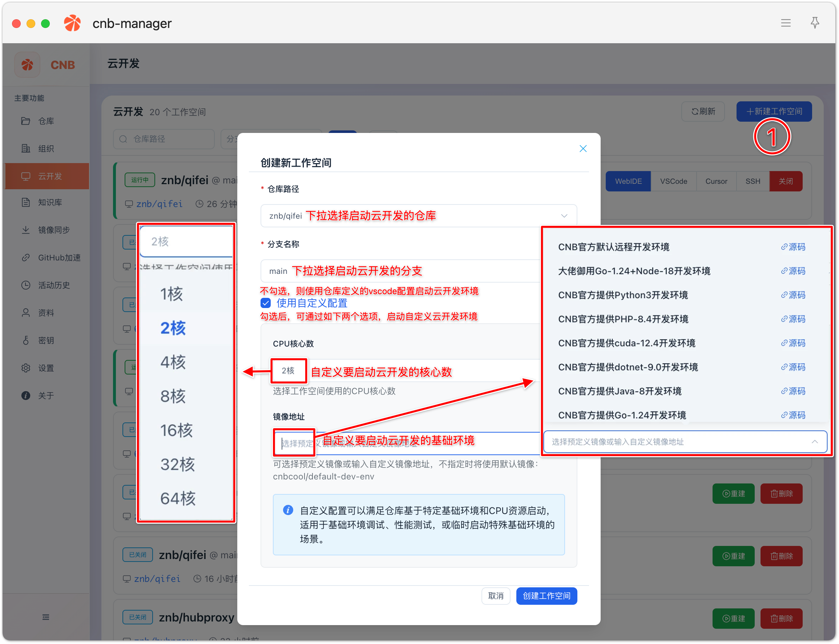Select the 16核 option

tap(186, 430)
